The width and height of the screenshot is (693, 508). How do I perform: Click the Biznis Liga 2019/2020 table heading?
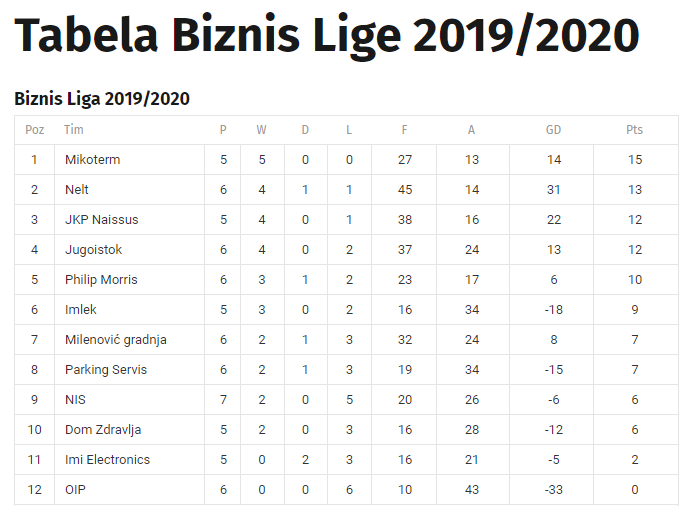tap(102, 98)
